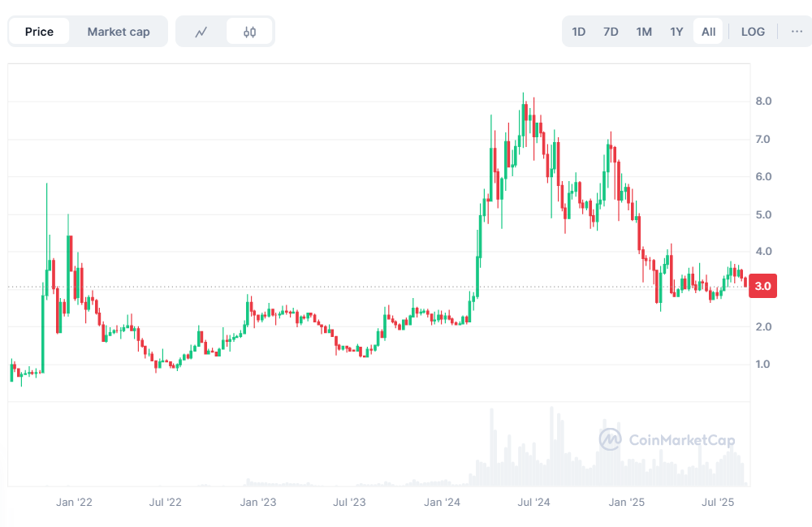The height and width of the screenshot is (527, 812).
Task: Click the tallest volume bar near mid-2024
Action: pos(552,447)
